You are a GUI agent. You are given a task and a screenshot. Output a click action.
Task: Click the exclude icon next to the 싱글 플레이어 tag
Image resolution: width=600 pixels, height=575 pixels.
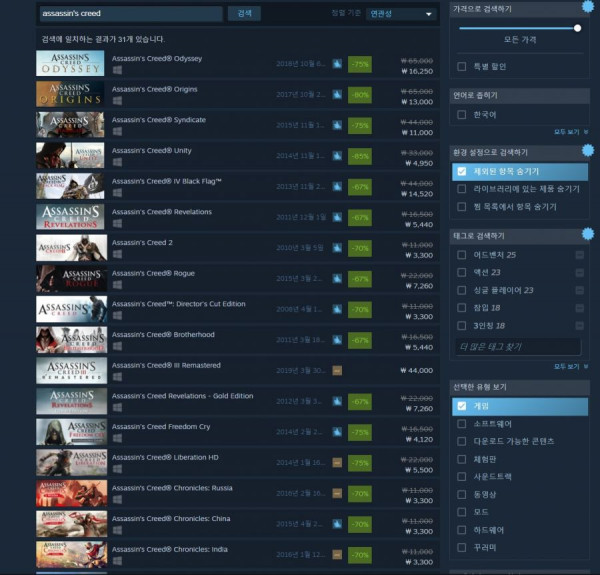579,290
